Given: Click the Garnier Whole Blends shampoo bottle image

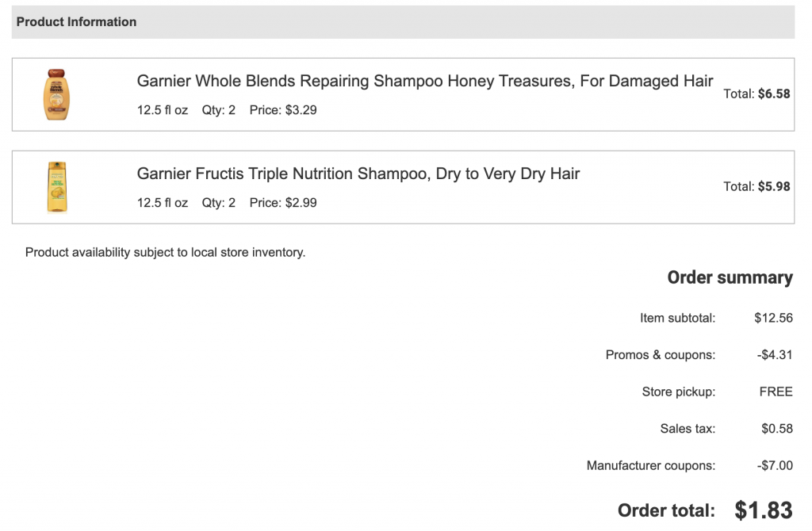Looking at the screenshot, I should [x=56, y=94].
